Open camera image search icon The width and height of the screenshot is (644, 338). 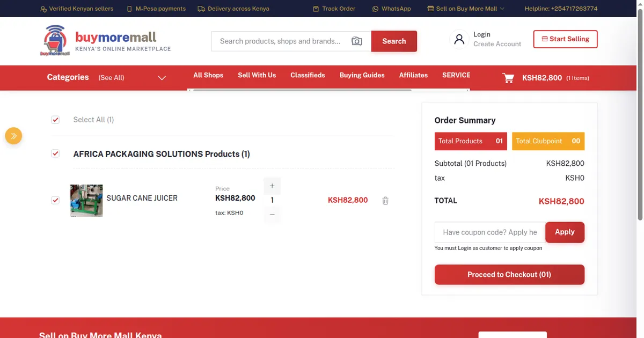point(357,41)
